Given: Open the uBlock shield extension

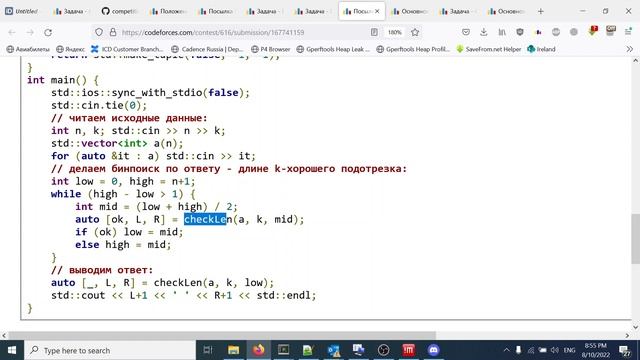Looking at the screenshot, I should tap(520, 32).
